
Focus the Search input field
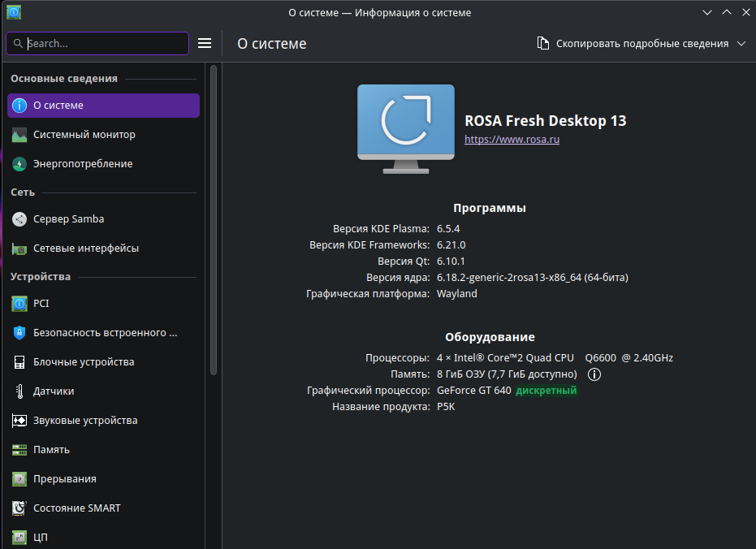click(97, 43)
